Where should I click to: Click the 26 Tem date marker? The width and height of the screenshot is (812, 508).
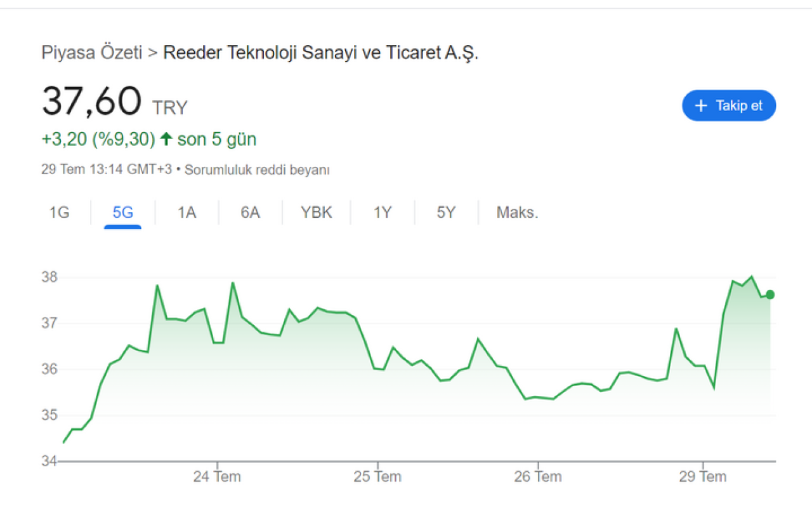[537, 477]
